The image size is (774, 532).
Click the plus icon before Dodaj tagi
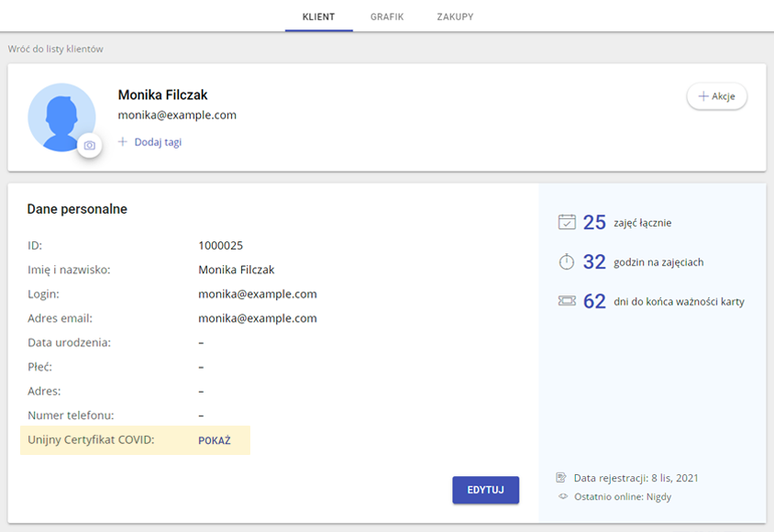coord(122,141)
